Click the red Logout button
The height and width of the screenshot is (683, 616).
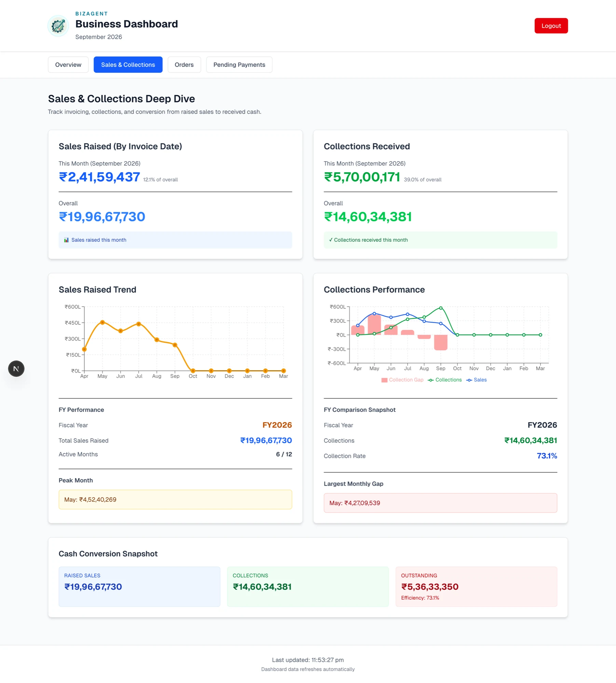click(x=551, y=26)
